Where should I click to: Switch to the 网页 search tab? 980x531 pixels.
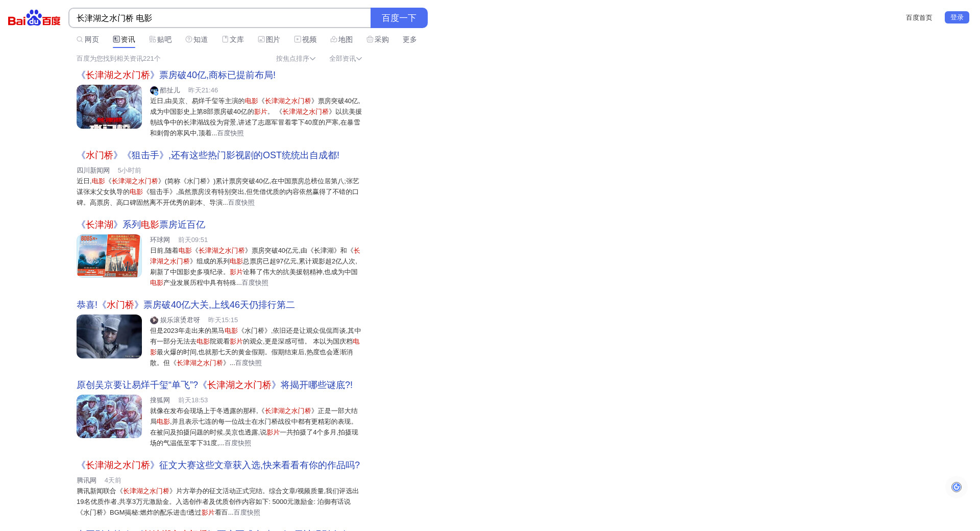tap(88, 40)
